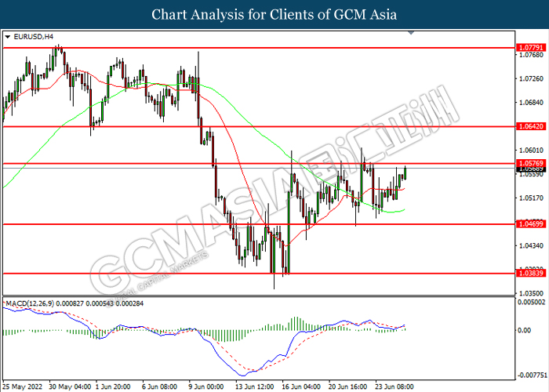Open the dropdown arrow beside EURUSD,H4
The height and width of the screenshot is (392, 549).
tap(8, 37)
